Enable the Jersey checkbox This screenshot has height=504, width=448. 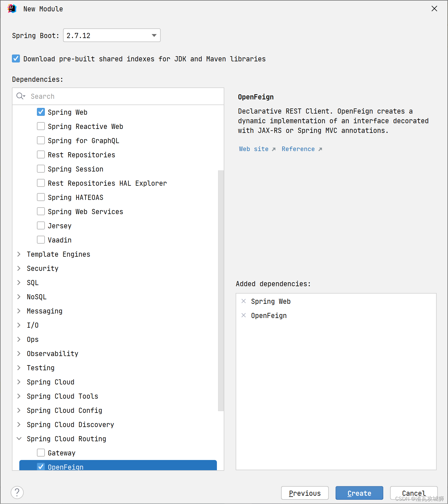(x=41, y=226)
